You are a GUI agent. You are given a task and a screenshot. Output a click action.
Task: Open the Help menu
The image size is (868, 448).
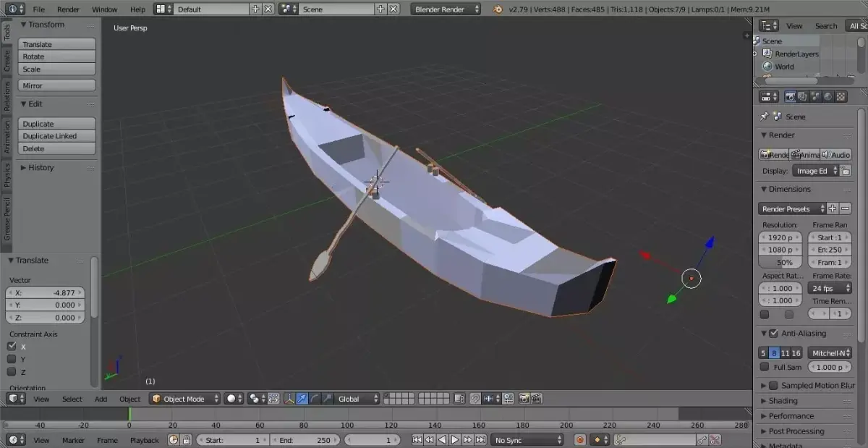click(137, 9)
